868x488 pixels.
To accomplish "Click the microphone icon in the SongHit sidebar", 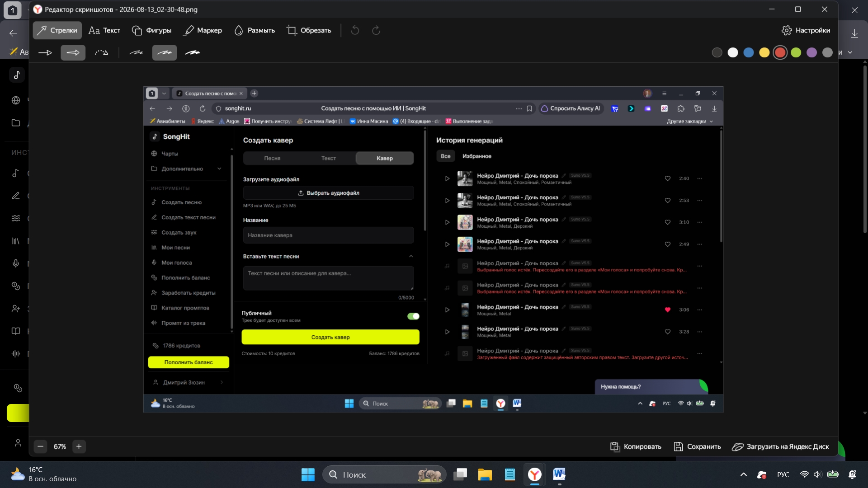I will click(x=16, y=263).
